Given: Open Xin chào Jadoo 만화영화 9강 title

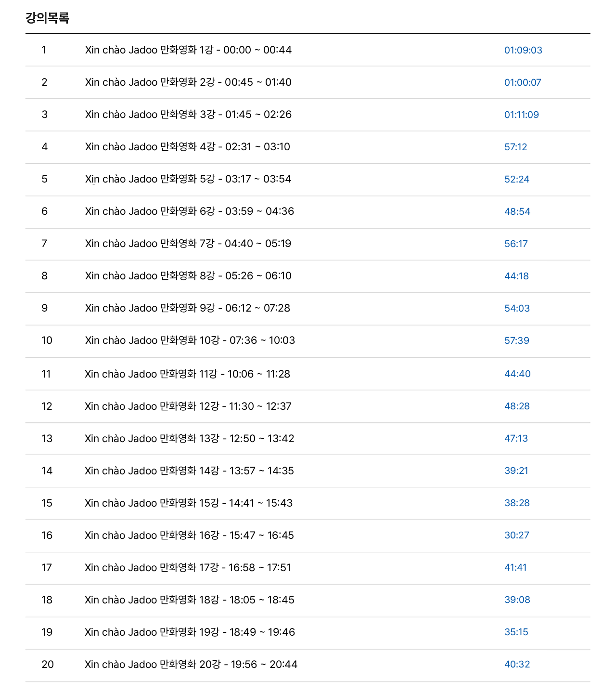Looking at the screenshot, I should pos(187,308).
